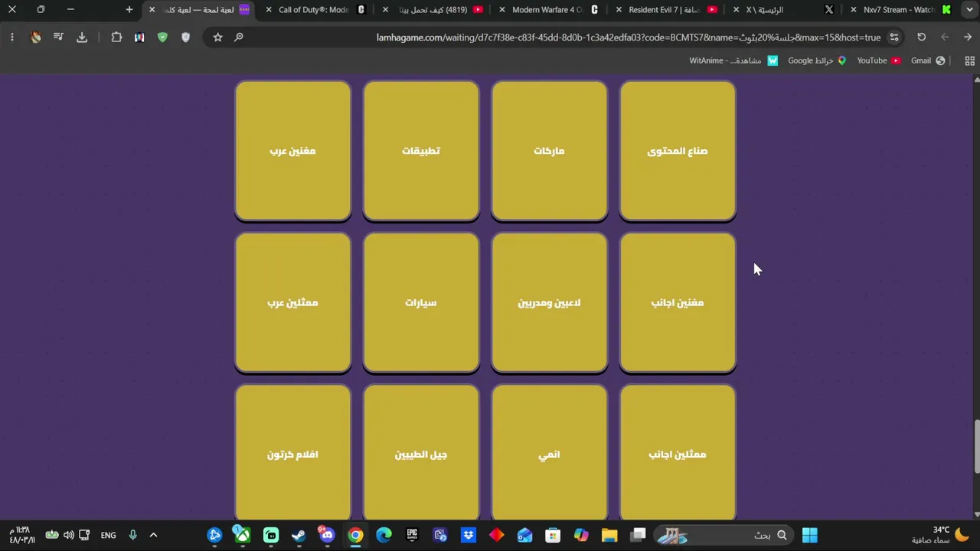Click the green shield extension icon

(x=162, y=37)
